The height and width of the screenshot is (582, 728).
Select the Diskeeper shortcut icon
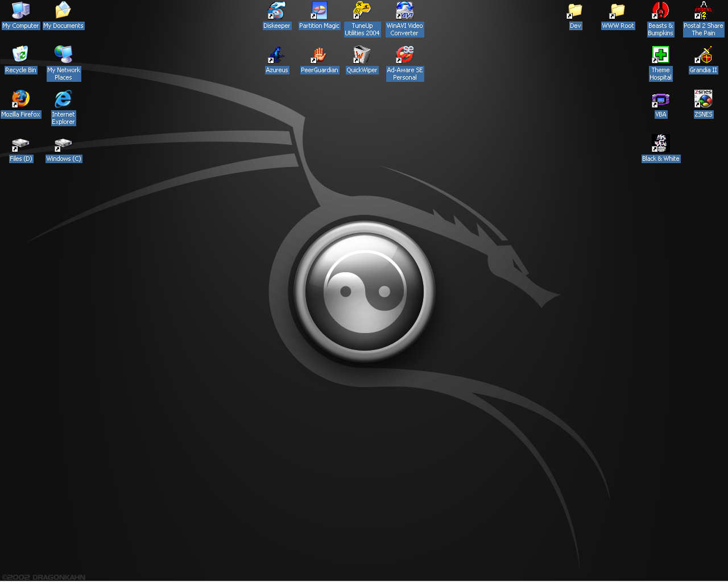pos(276,10)
